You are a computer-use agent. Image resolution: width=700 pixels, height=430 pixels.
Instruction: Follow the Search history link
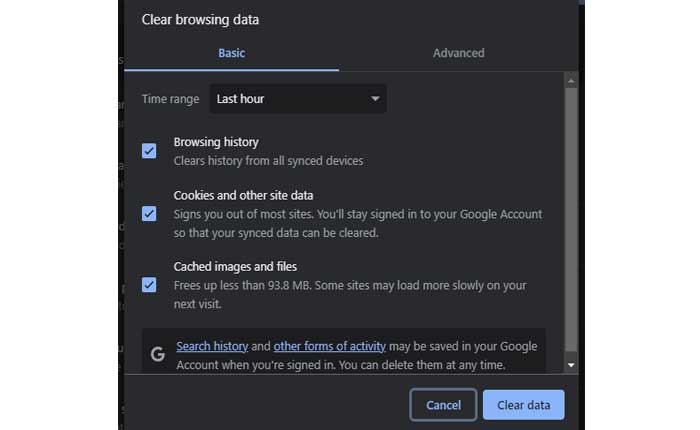[212, 346]
